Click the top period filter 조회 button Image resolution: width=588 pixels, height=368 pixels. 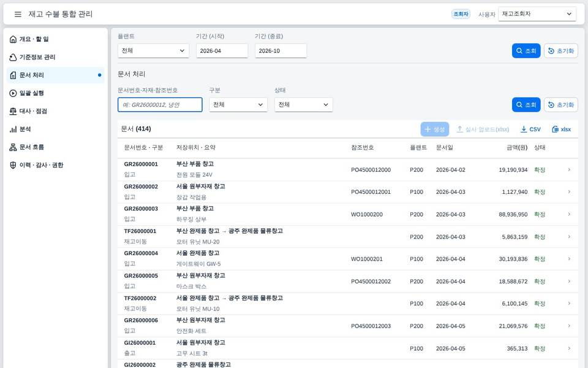coord(526,51)
